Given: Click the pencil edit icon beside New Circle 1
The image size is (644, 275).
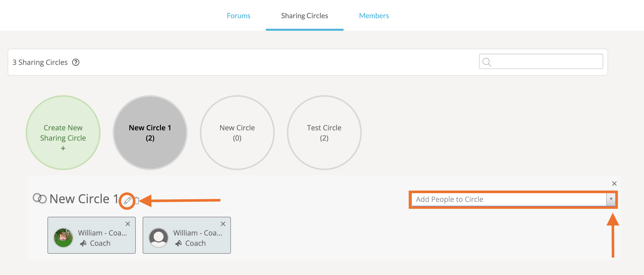Looking at the screenshot, I should [128, 200].
